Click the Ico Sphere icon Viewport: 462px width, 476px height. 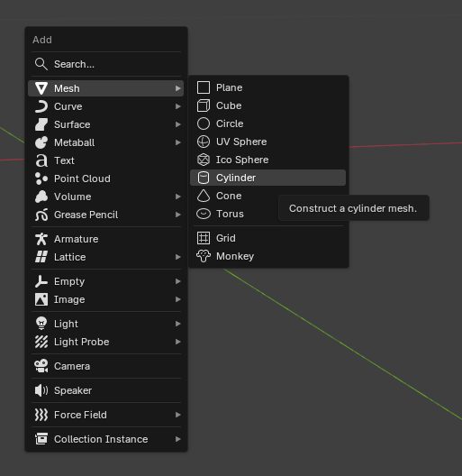pos(204,160)
